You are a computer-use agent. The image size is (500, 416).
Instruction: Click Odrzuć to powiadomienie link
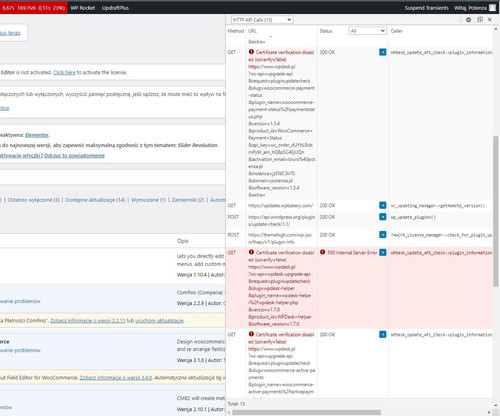point(74,156)
